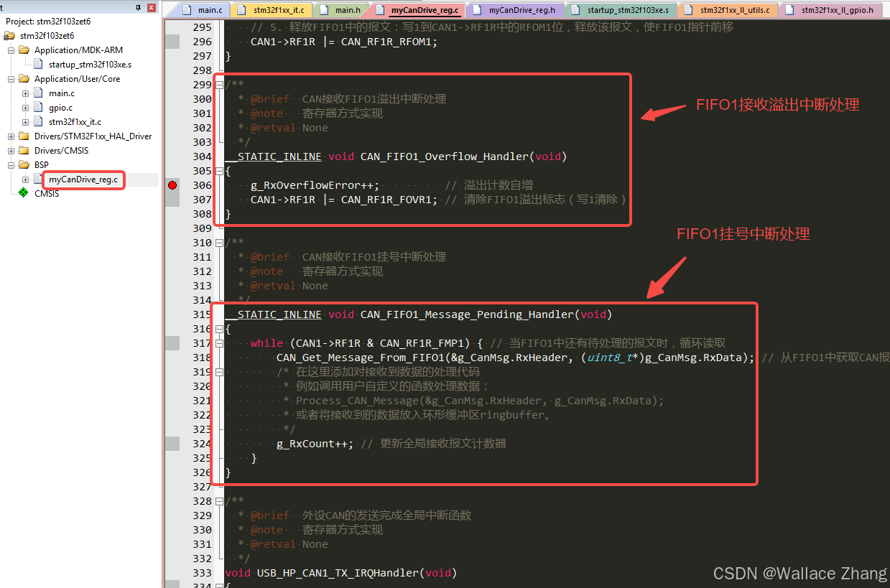This screenshot has height=588, width=890.
Task: Click the main.c file icon in project tree
Action: (39, 93)
